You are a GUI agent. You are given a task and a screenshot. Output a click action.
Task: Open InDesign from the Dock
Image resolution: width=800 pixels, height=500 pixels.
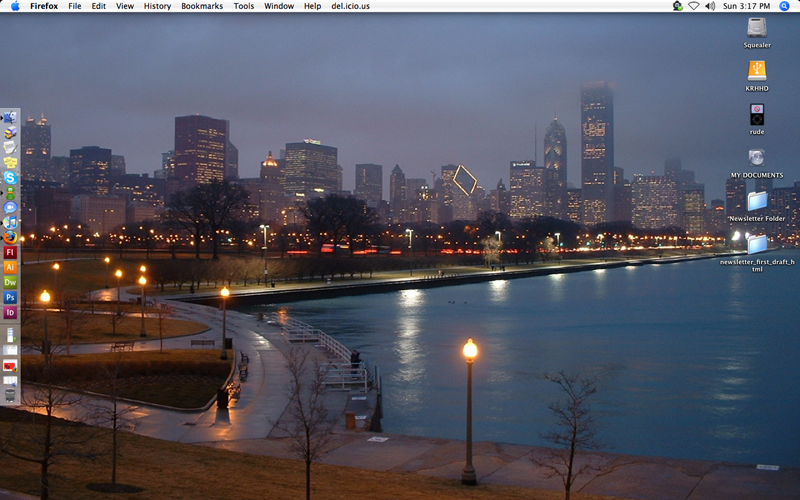click(10, 312)
